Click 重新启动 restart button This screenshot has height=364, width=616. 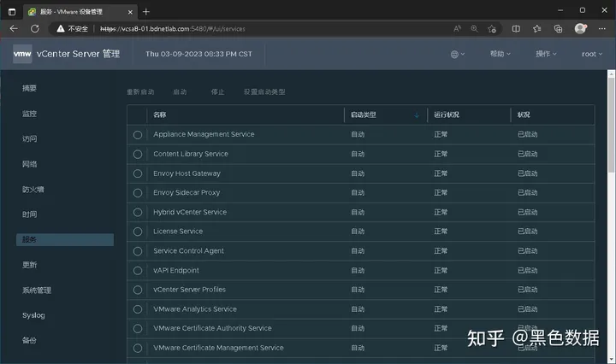point(140,91)
